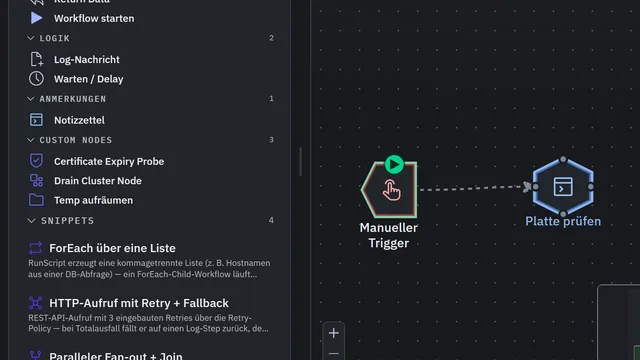Click the sidebar panel resize handle
Viewport: 640px width, 360px height.
click(x=300, y=162)
